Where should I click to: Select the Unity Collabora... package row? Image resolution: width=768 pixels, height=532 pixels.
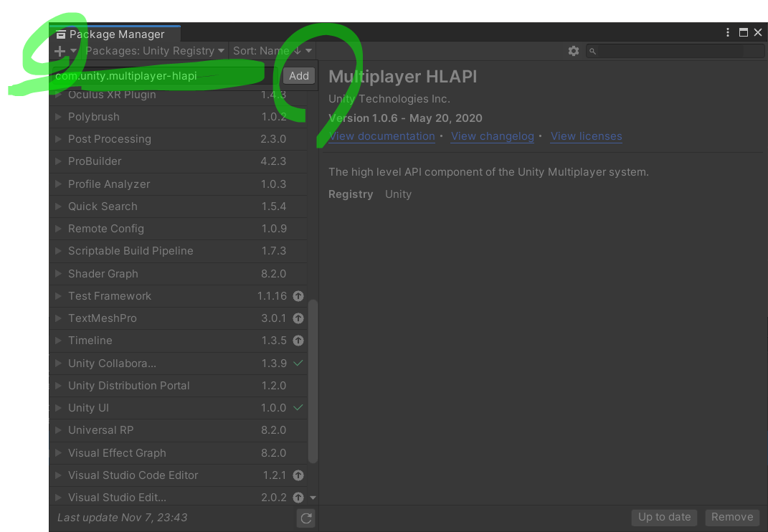pos(179,364)
